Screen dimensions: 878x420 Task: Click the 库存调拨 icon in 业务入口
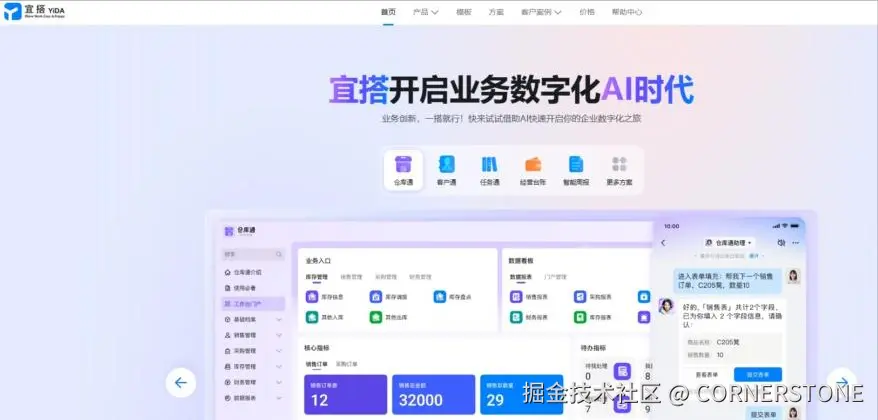[x=376, y=297]
